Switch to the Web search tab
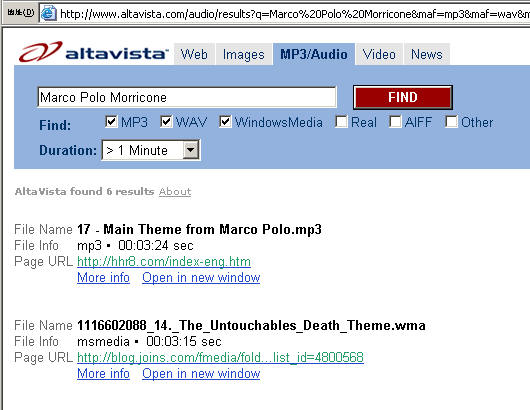 point(194,54)
